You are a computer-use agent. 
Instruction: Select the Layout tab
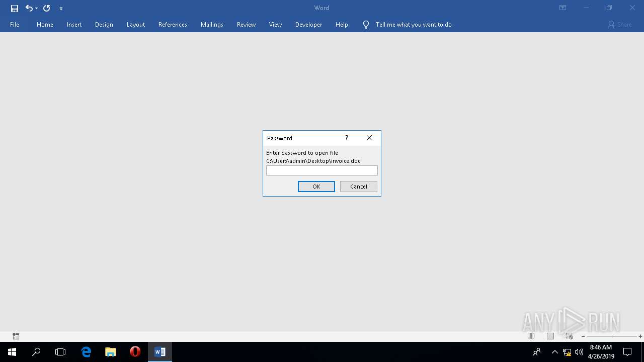click(135, 25)
